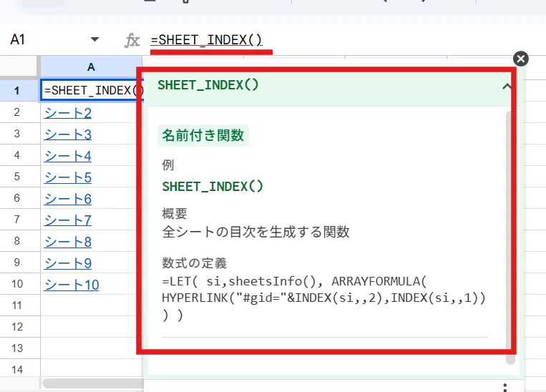Click the select-all corner box
Viewport: 546px width, 392px height.
pyautogui.click(x=19, y=66)
